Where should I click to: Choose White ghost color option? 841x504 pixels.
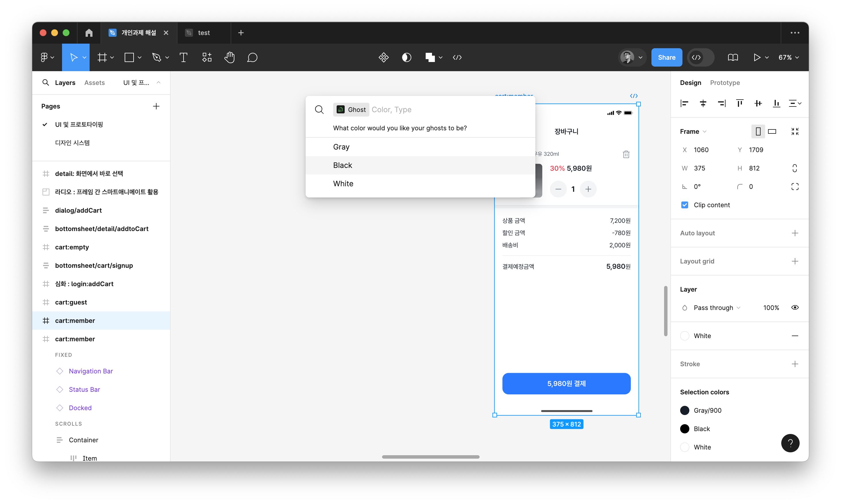(420, 183)
